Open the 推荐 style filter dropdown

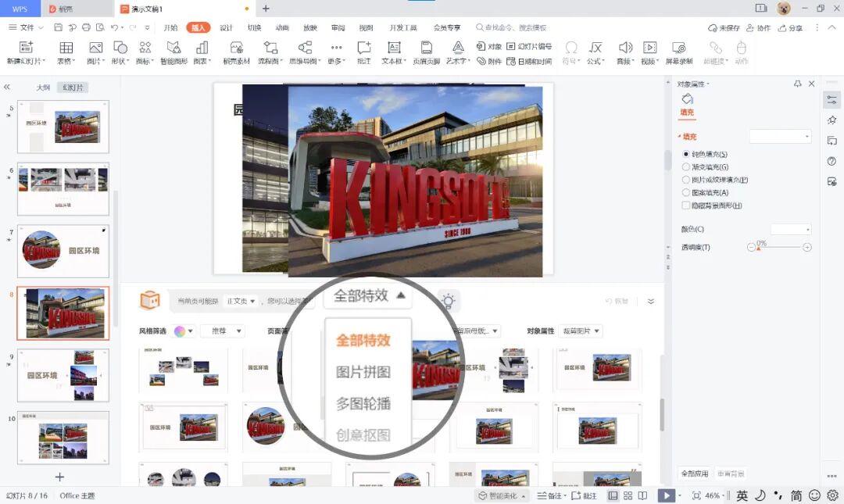point(222,331)
